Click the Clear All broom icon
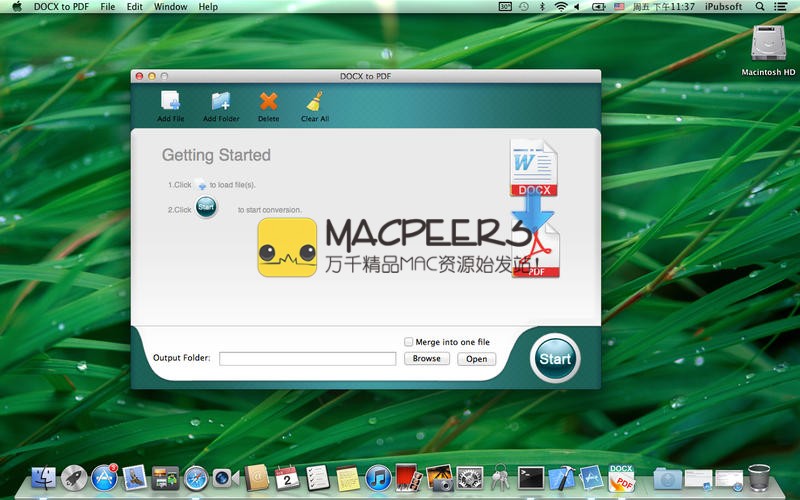Image resolution: width=800 pixels, height=500 pixels. click(x=315, y=102)
